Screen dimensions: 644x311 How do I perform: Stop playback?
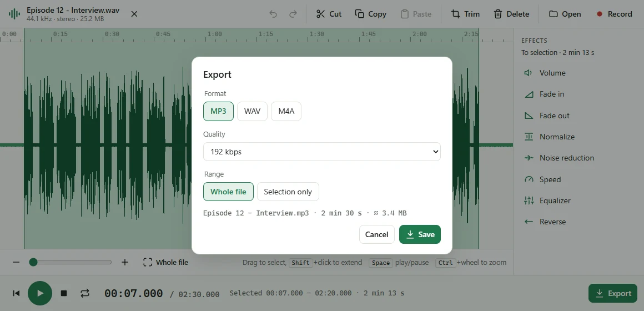[x=64, y=293]
